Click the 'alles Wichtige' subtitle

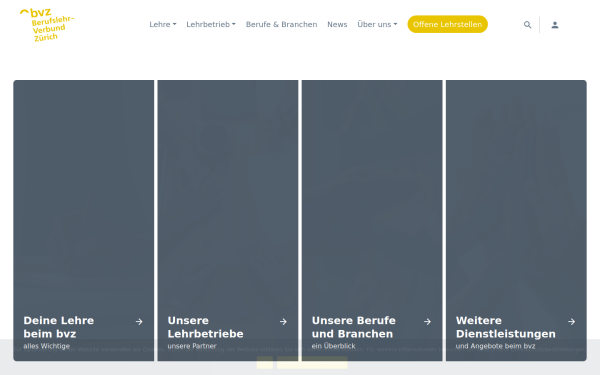[47, 346]
